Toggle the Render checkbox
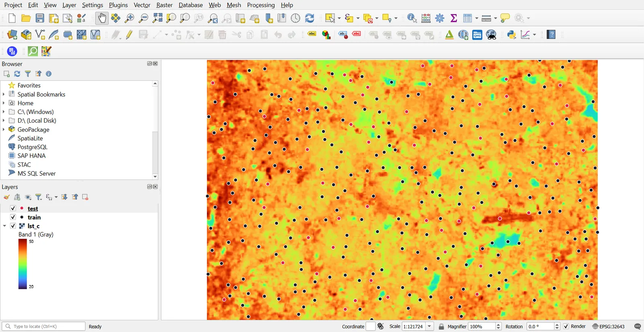The image size is (644, 332). point(566,326)
